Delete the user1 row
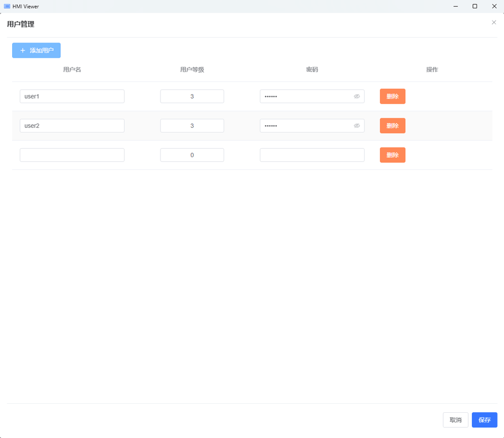The image size is (504, 438). (x=392, y=97)
